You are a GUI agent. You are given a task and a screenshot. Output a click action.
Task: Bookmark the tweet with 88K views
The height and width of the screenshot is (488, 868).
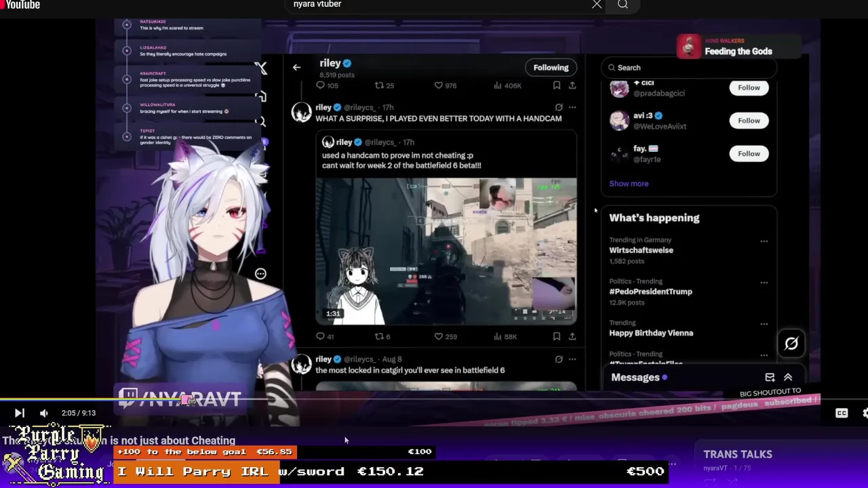coord(557,336)
